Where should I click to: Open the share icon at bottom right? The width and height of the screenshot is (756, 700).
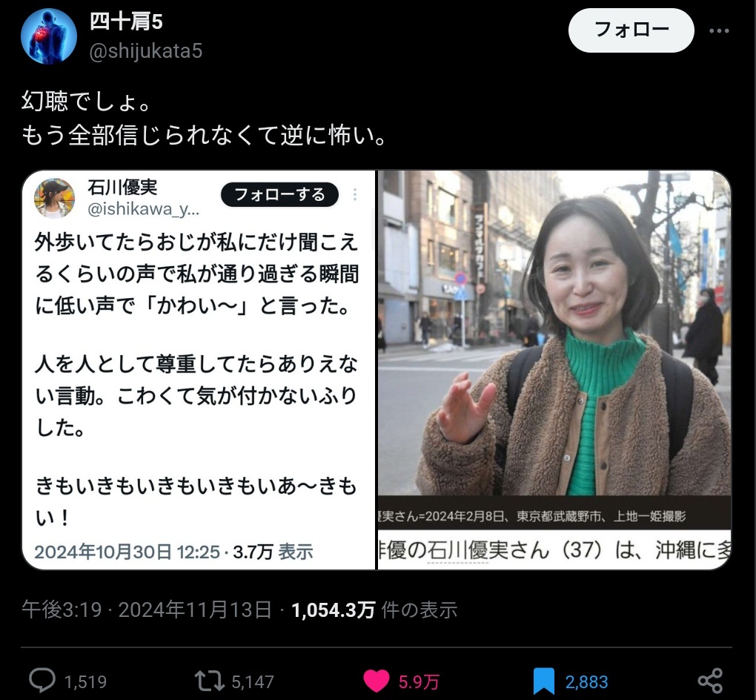[710, 681]
